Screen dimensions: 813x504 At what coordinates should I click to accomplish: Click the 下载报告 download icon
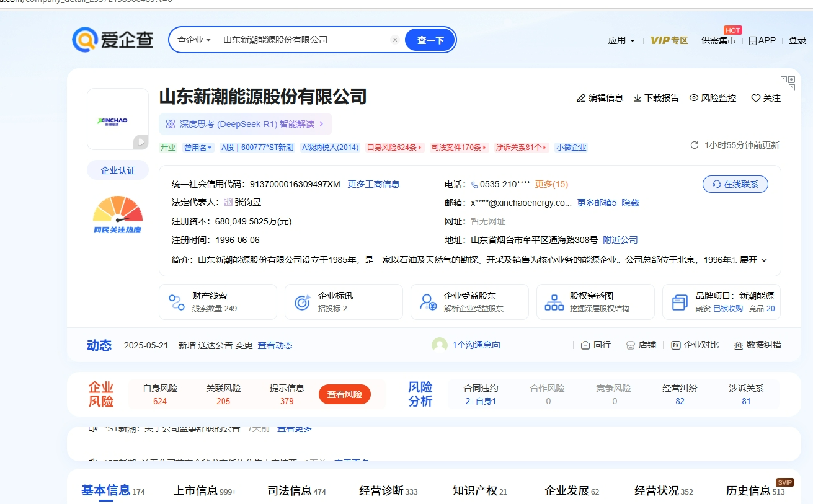[x=638, y=98]
